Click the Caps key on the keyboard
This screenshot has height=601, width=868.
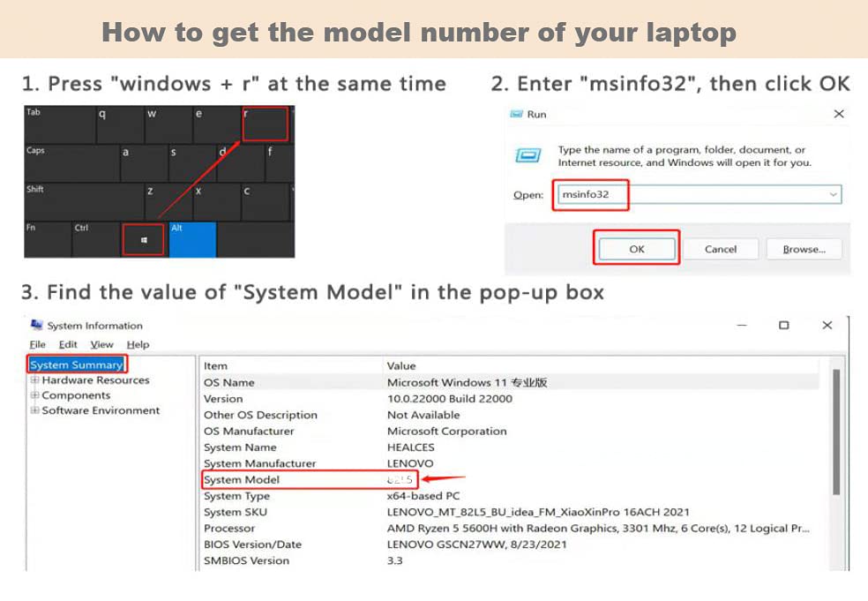pos(71,163)
